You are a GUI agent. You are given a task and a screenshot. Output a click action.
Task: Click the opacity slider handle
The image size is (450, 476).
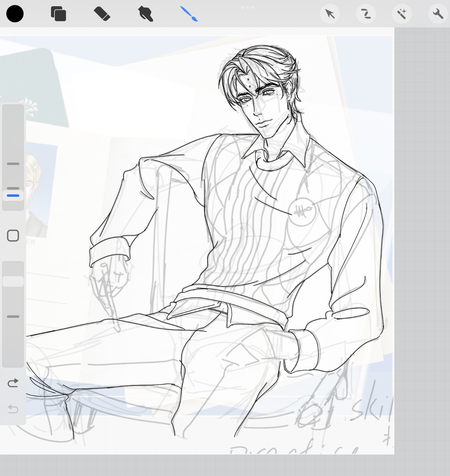[13, 281]
